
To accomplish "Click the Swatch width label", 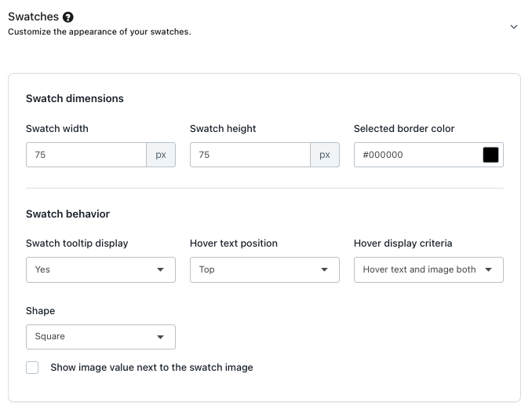I will tap(57, 129).
